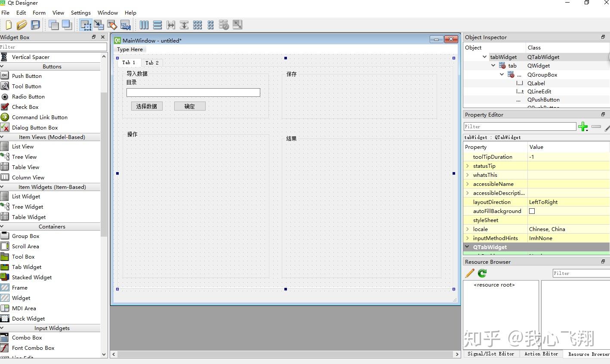610x364 pixels.
Task: Click the 确定 button on the form
Action: point(190,106)
